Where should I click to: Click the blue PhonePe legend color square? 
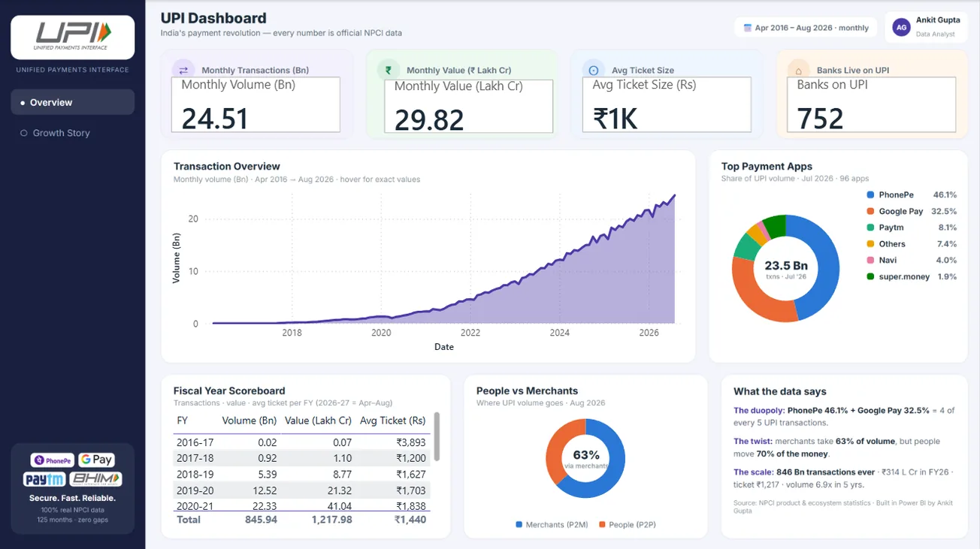point(870,195)
